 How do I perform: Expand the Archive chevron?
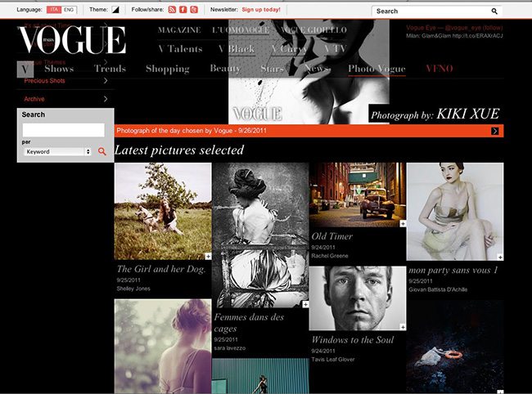(x=106, y=99)
